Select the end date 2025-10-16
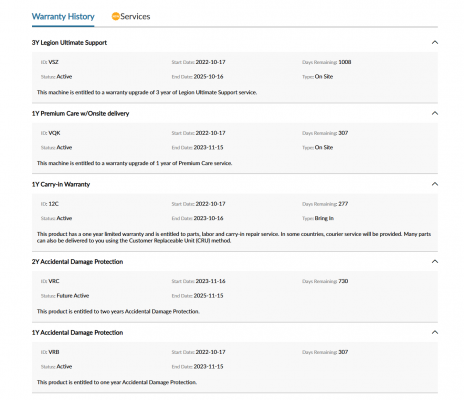 209,77
